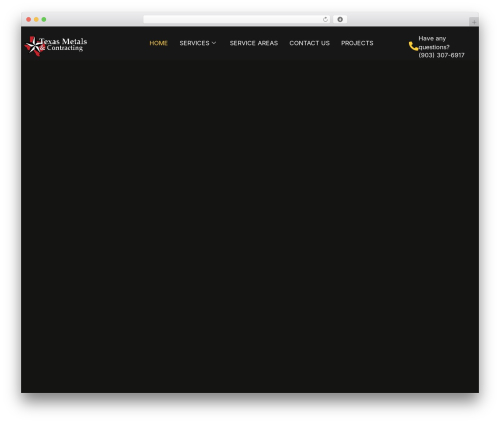Open the Projects page
The image size is (500, 423).
point(357,43)
